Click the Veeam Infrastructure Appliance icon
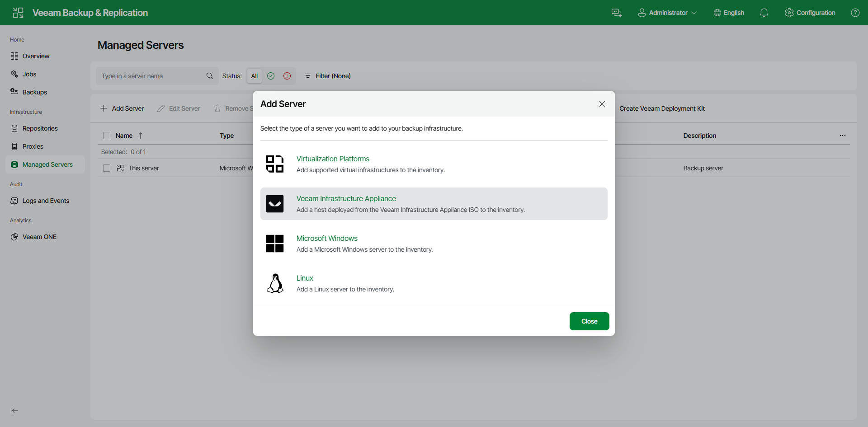The width and height of the screenshot is (868, 427). (x=275, y=204)
